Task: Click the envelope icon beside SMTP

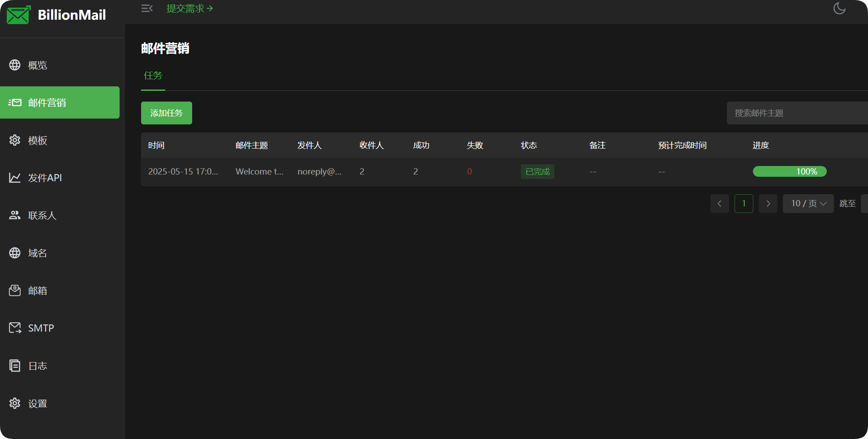Action: point(15,328)
